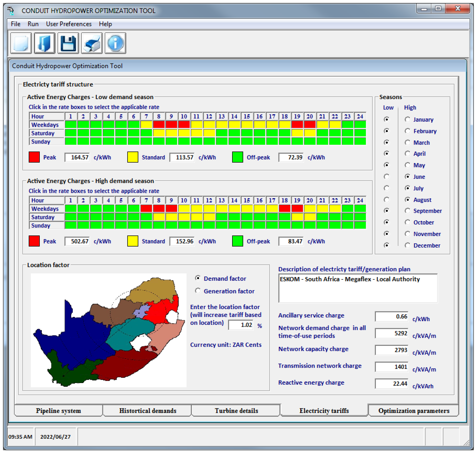The width and height of the screenshot is (476, 453).
Task: Set January to High season
Action: coord(407,120)
